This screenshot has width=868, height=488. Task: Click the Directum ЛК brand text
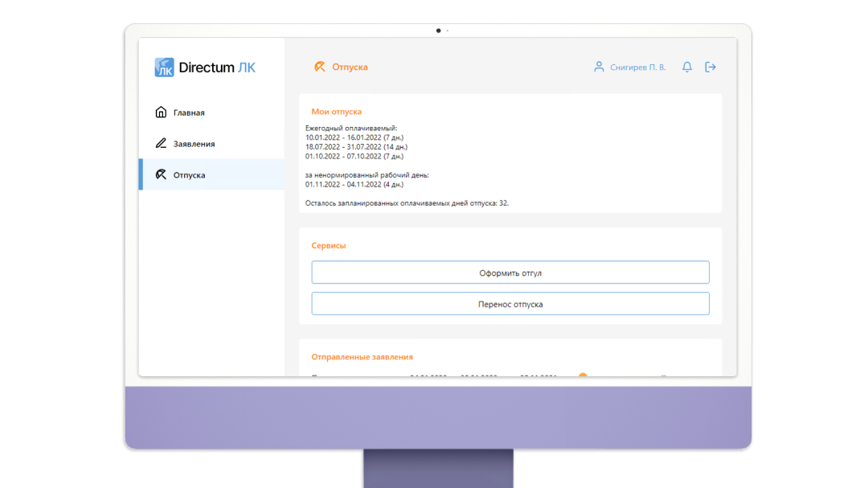click(x=217, y=68)
